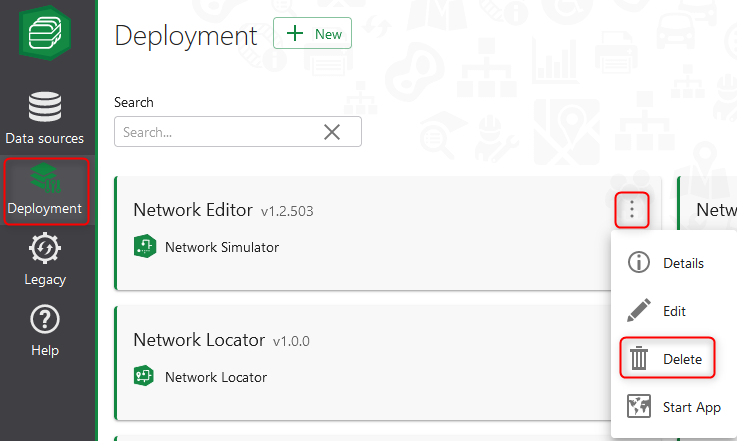Click the Deployment page heading
The width and height of the screenshot is (737, 441).
(186, 36)
